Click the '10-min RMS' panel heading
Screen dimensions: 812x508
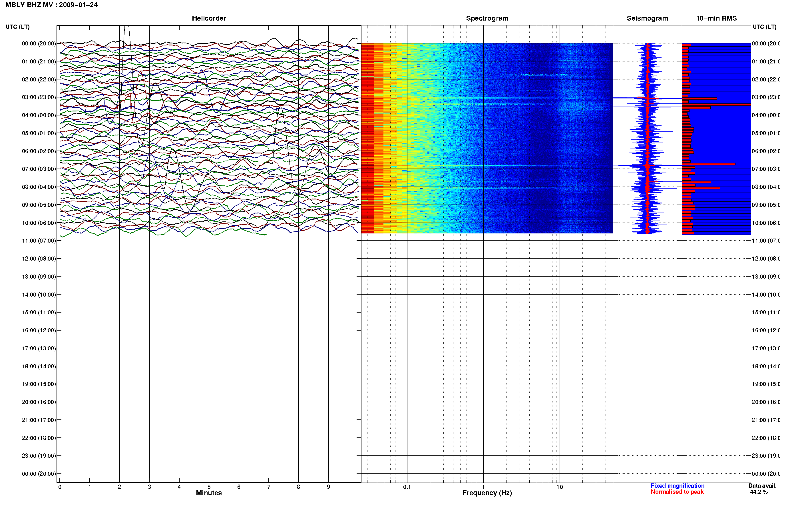[x=716, y=18]
